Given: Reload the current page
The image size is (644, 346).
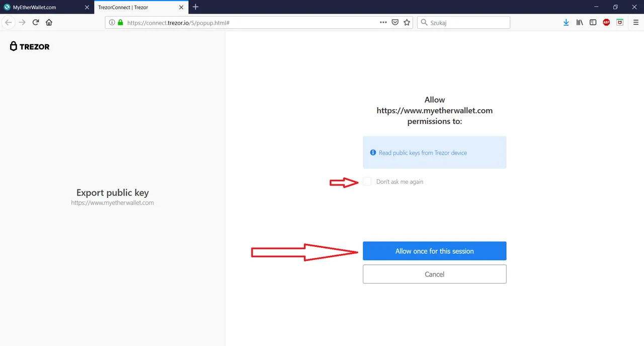Looking at the screenshot, I should [x=36, y=22].
